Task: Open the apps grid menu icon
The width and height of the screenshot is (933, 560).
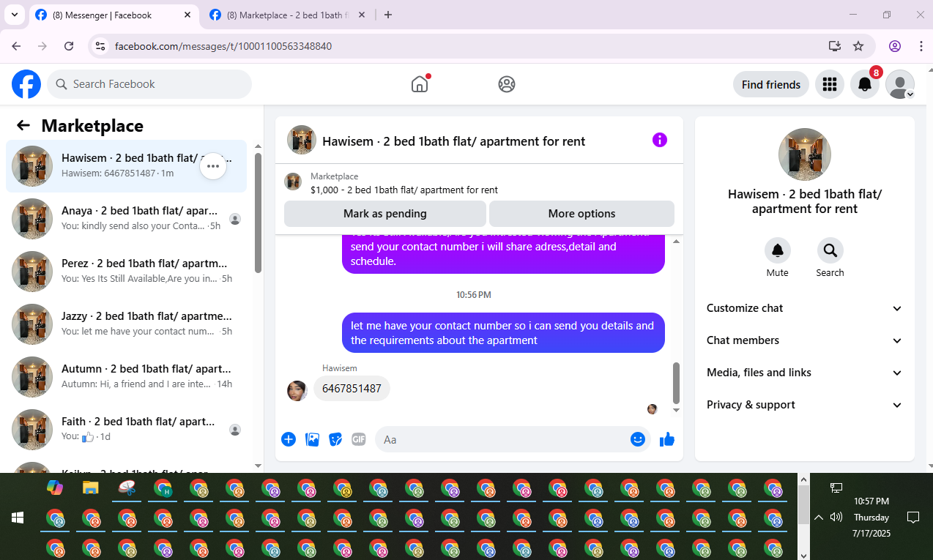Action: tap(830, 84)
